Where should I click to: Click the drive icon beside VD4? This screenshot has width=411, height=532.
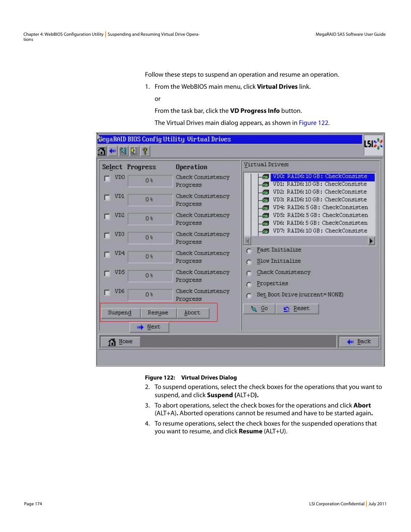266,208
